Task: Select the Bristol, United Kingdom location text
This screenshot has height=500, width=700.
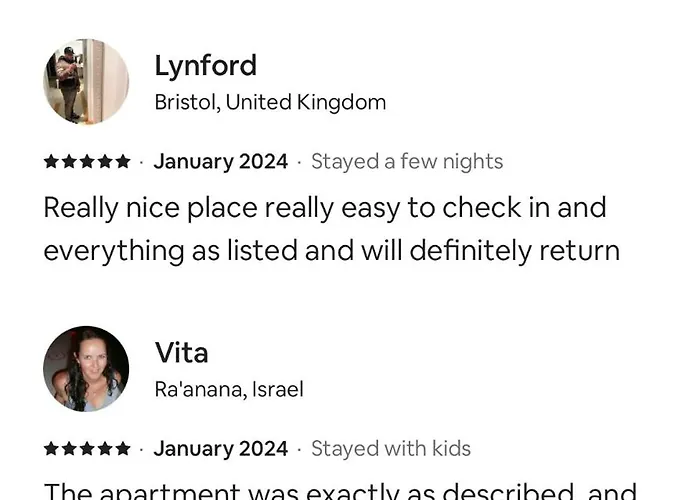Action: pos(270,102)
